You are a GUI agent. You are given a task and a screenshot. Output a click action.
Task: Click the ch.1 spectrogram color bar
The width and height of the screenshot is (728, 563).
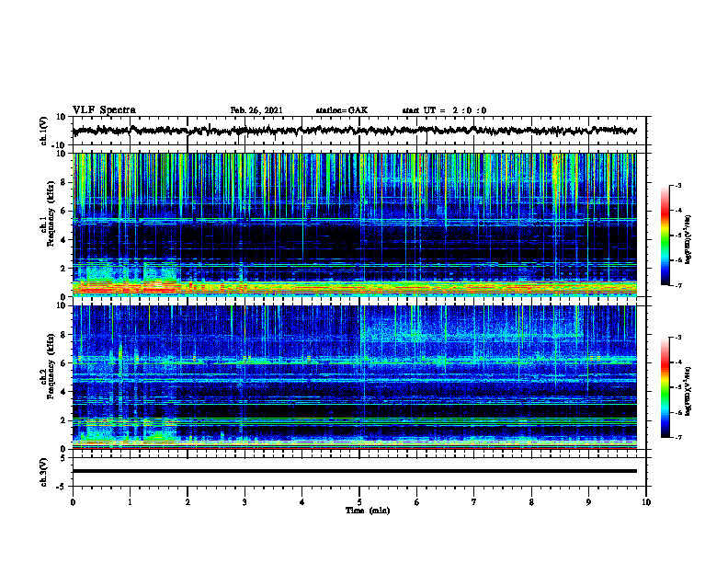click(665, 236)
